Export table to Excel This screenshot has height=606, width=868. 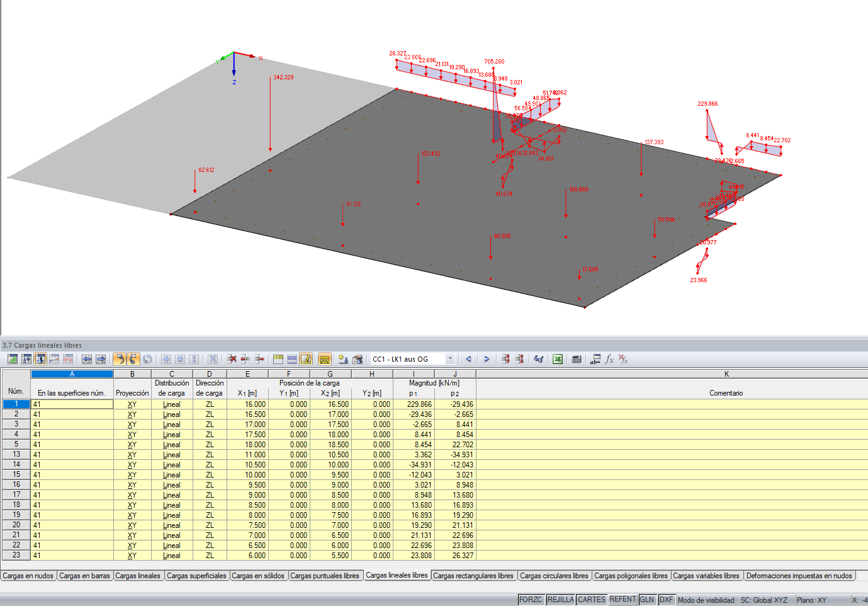(x=558, y=359)
